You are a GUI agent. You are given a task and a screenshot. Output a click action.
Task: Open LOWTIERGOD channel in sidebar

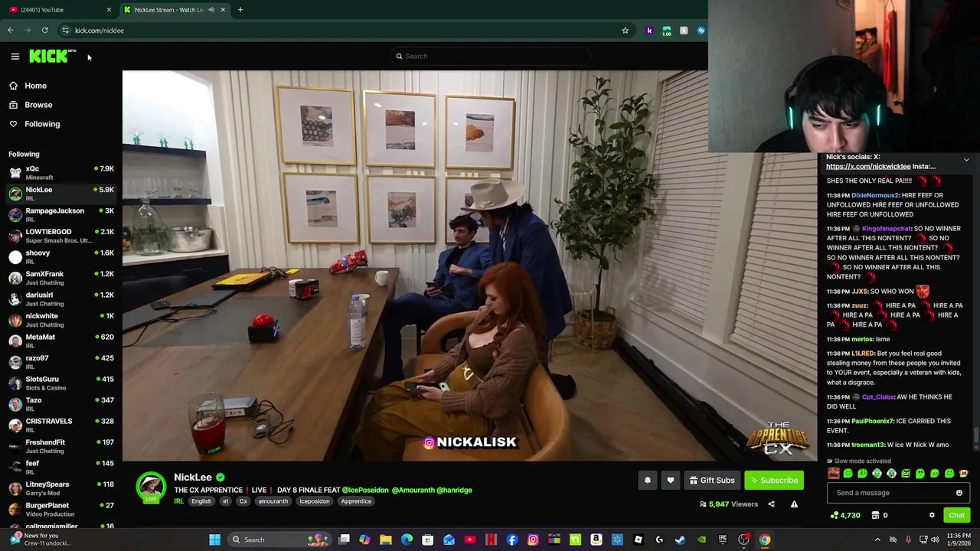click(61, 236)
